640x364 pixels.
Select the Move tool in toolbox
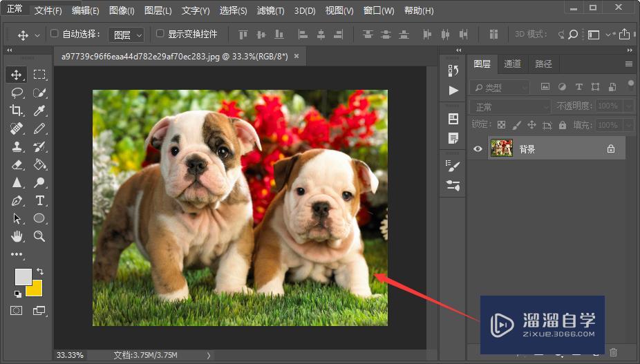point(17,75)
